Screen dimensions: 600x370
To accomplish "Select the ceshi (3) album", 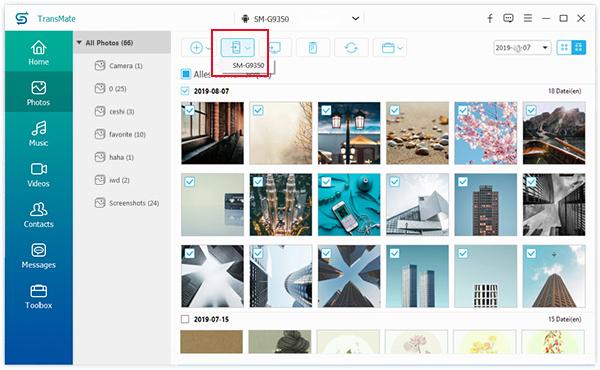I will point(114,112).
